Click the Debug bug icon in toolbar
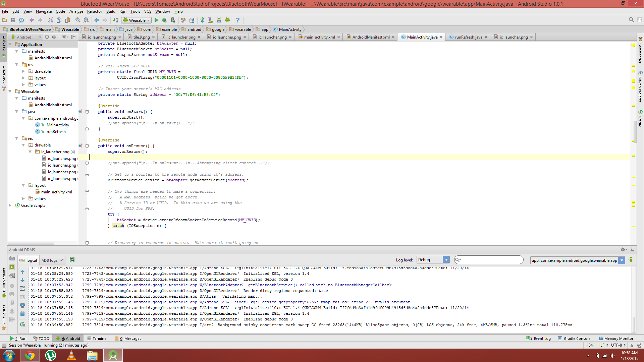 click(164, 20)
